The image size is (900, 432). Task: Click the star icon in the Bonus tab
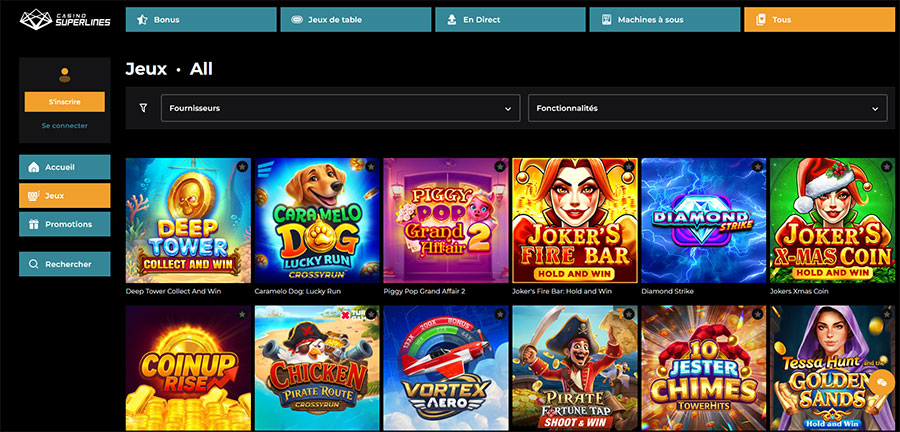(142, 20)
